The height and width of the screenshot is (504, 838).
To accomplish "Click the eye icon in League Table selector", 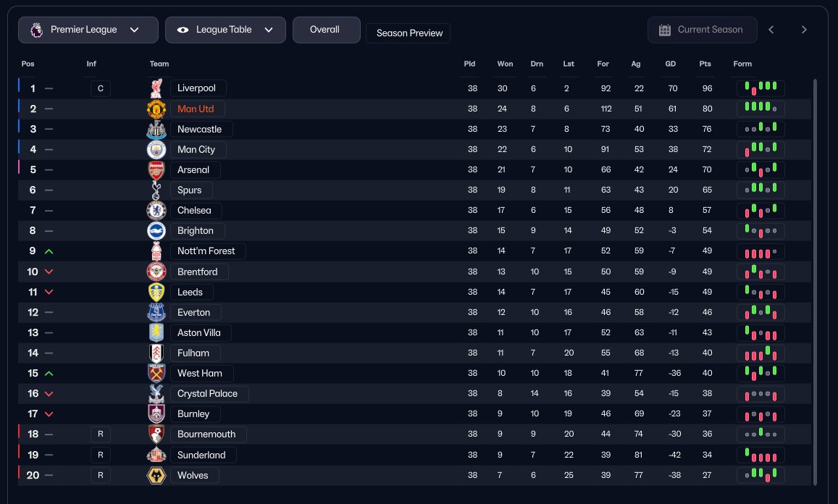I will 183,30.
